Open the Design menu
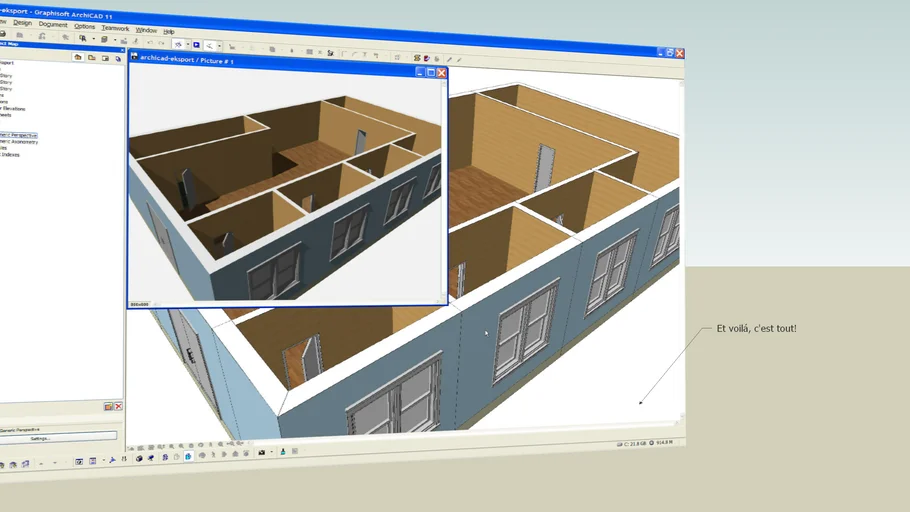This screenshot has width=910, height=512. point(22,22)
